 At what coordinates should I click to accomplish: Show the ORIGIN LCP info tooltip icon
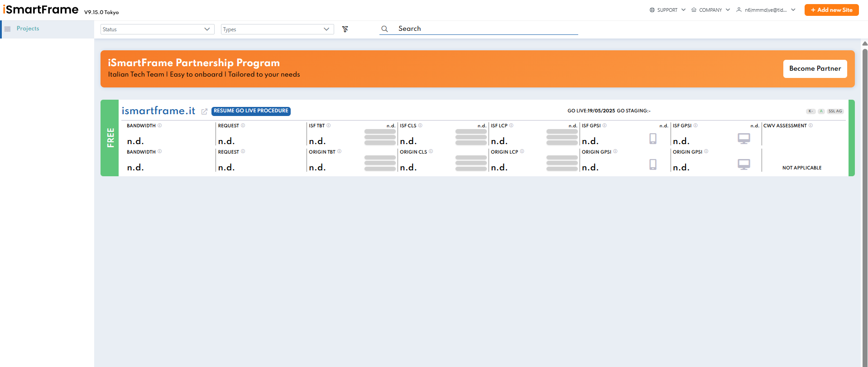(522, 151)
